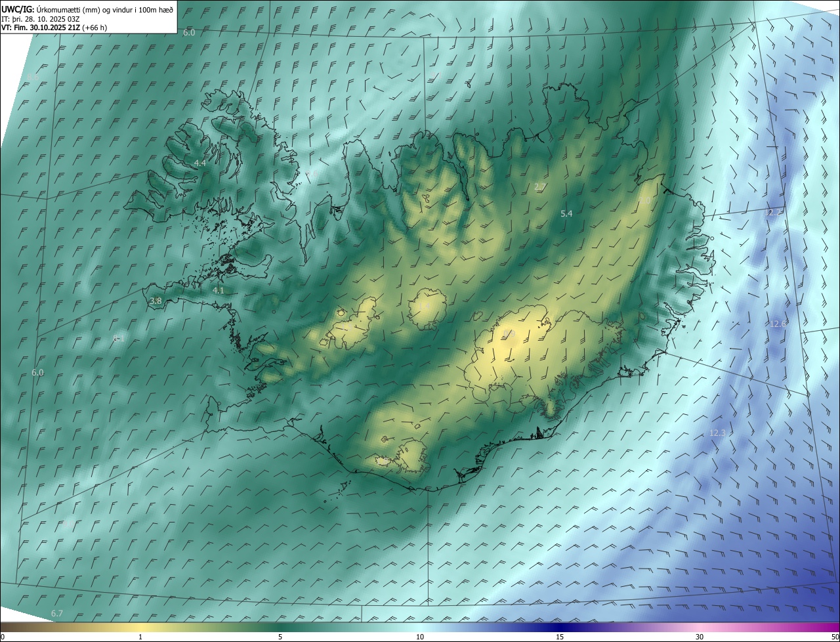Click the '0.9' value on the Vatnajökull glacier
This screenshot has height=642, width=840.
(509, 334)
